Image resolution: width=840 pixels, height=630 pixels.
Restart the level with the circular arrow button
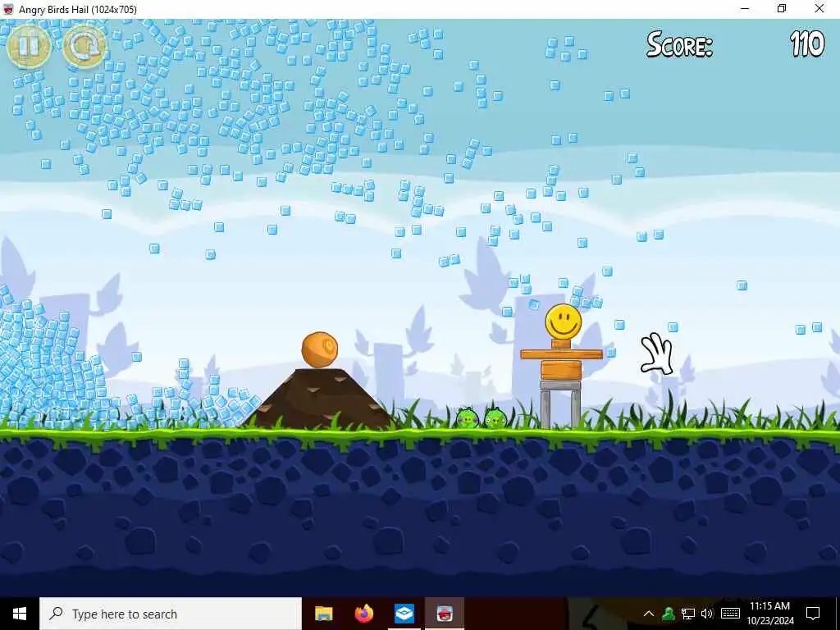coord(84,47)
